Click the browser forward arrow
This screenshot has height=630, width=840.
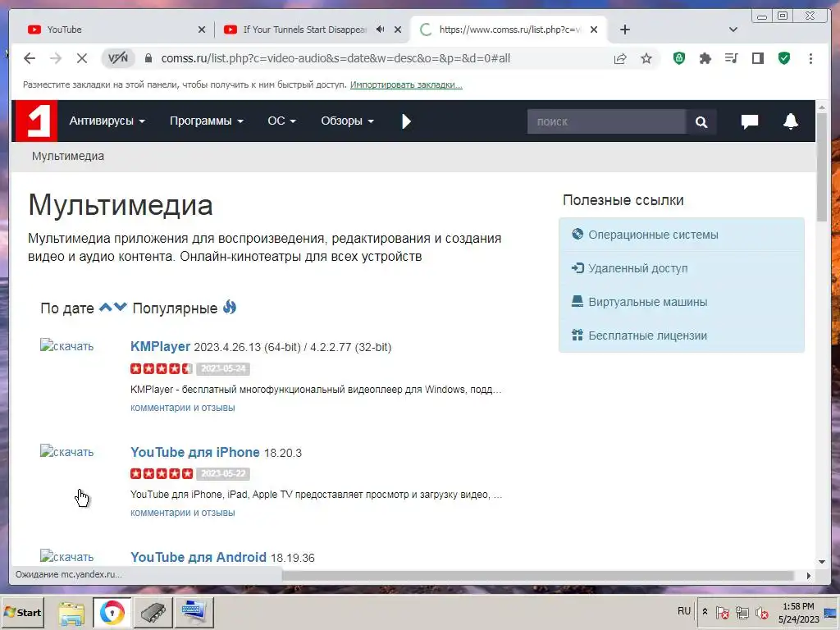click(56, 58)
